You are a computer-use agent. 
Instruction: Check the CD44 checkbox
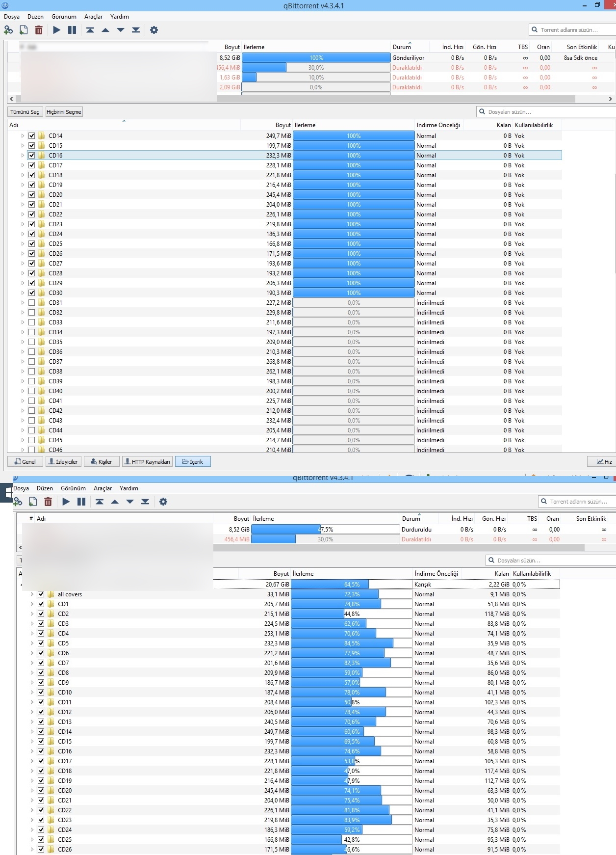click(32, 430)
